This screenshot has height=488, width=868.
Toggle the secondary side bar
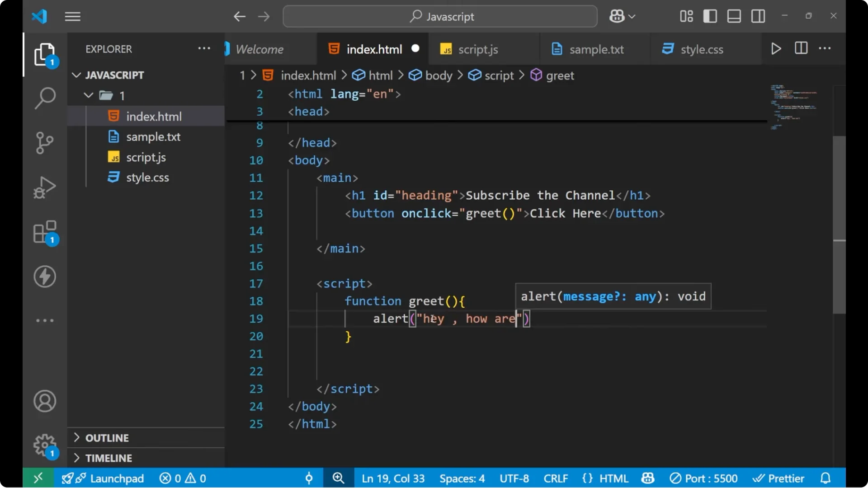pos(758,16)
